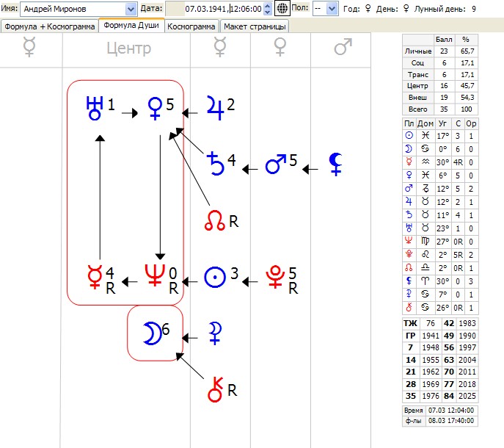
Task: Click the Mercury row icon in the planet table
Action: pyautogui.click(x=409, y=162)
